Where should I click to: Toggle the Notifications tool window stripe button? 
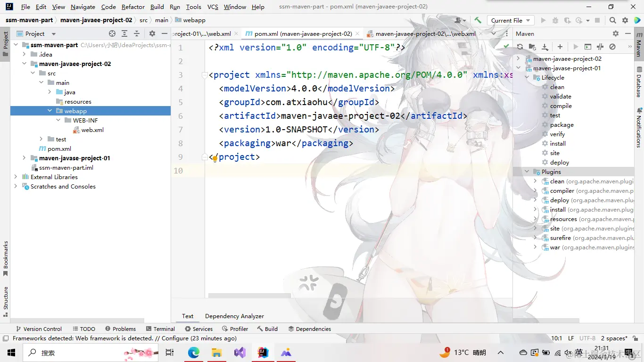click(639, 127)
